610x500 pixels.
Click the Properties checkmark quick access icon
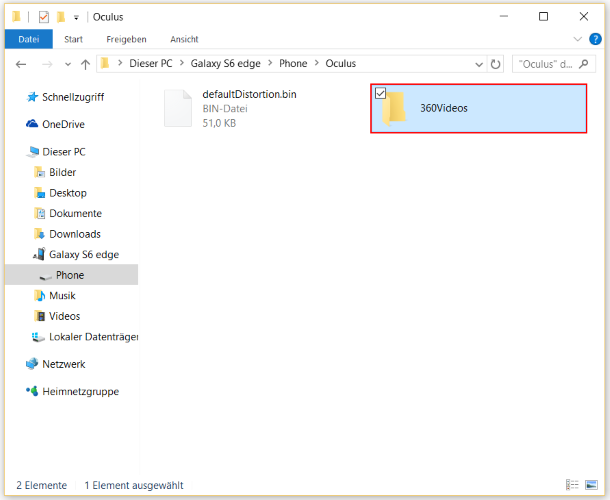tap(44, 17)
